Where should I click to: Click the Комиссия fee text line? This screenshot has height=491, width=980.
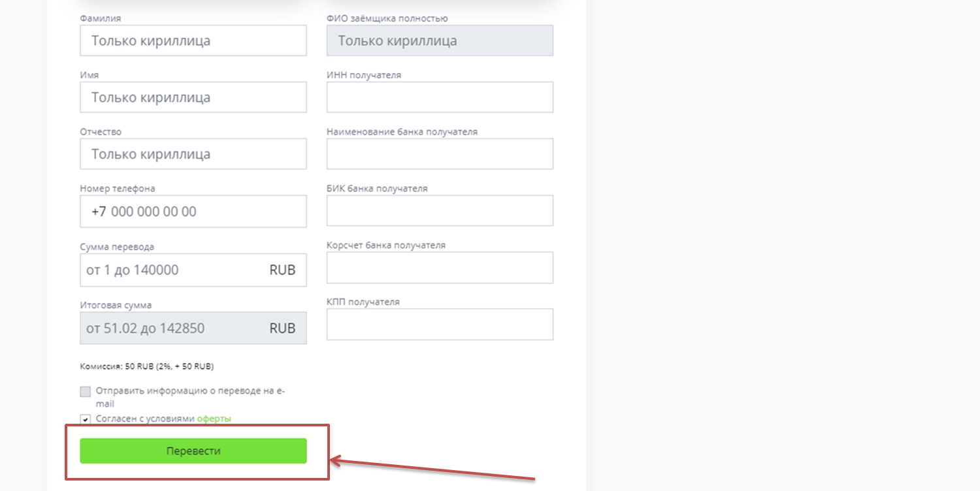pyautogui.click(x=147, y=366)
